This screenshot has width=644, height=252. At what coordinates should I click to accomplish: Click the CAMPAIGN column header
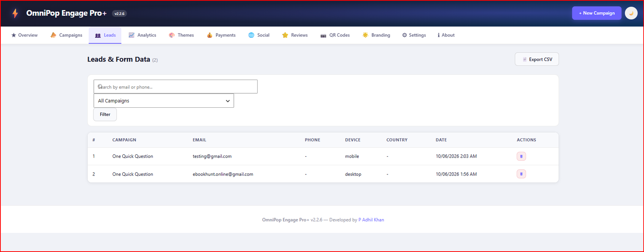124,140
